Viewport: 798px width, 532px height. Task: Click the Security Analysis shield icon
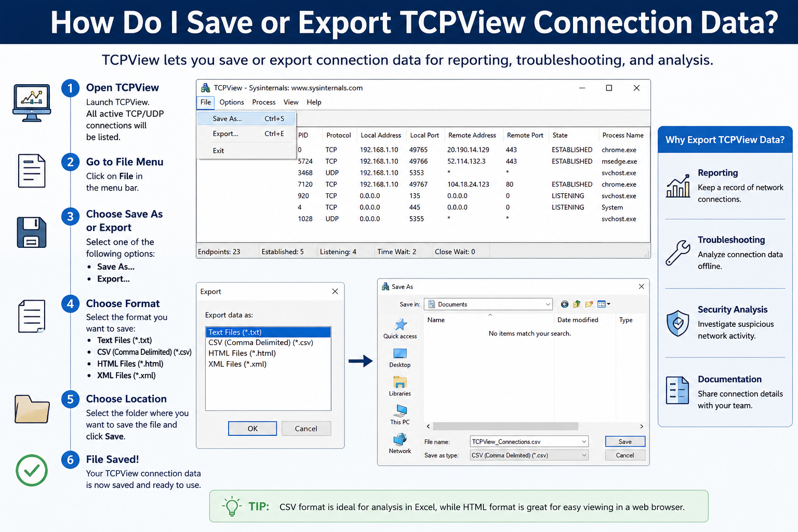click(678, 323)
